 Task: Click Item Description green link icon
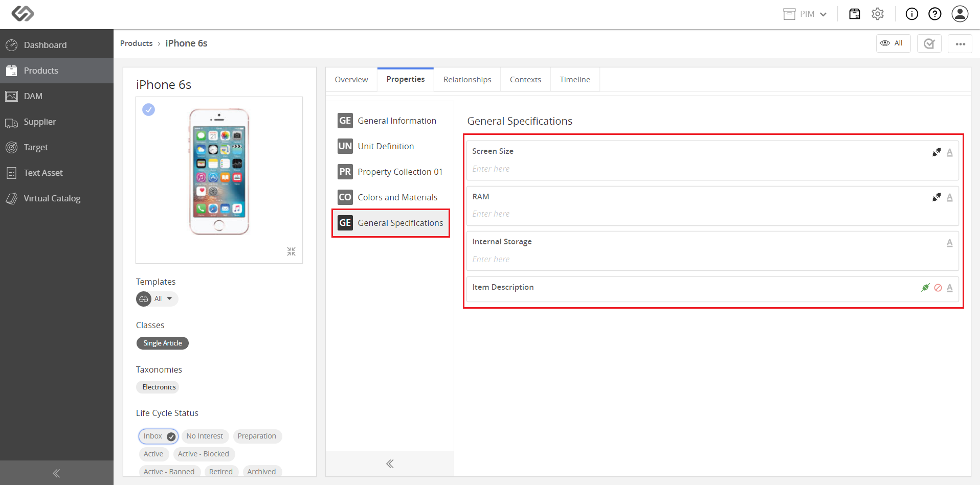925,288
